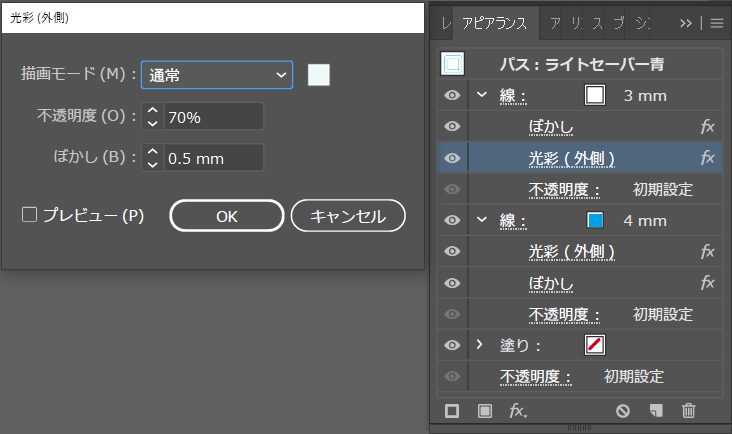Hide ぼかし effect under white stroke

452,126
